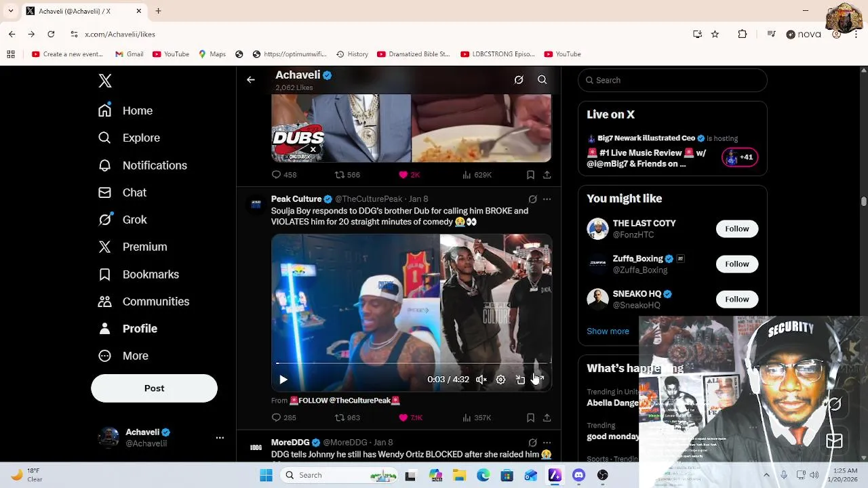Open the Maps bookmark
The height and width of the screenshot is (488, 868).
(x=212, y=54)
